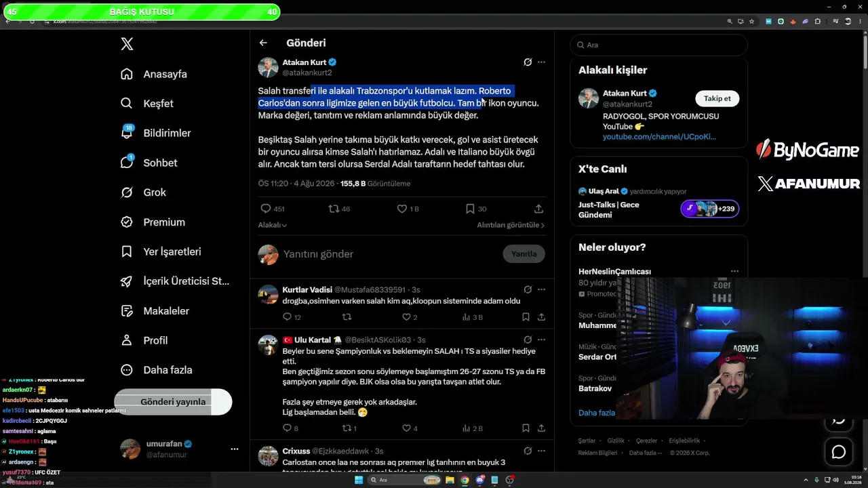This screenshot has width=868, height=488.
Task: Open Alıntıları görüntüle link
Action: pos(511,225)
